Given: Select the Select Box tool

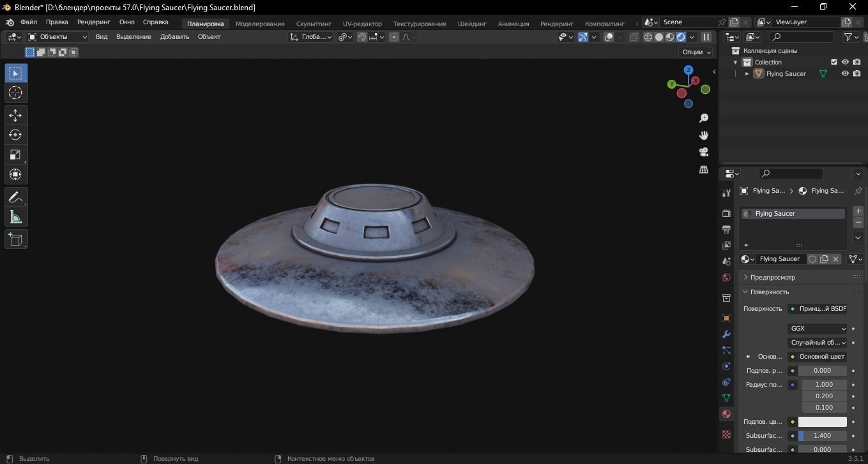Looking at the screenshot, I should [15, 73].
